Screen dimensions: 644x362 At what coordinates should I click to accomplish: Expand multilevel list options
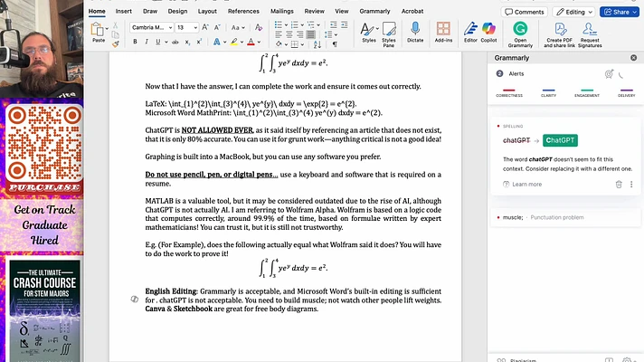pos(318,25)
